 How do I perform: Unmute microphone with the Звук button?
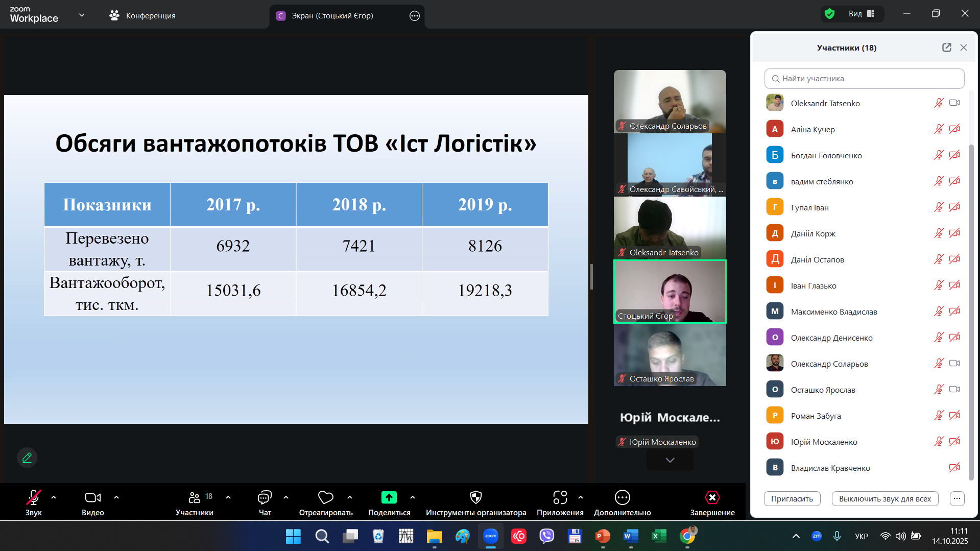(x=33, y=497)
